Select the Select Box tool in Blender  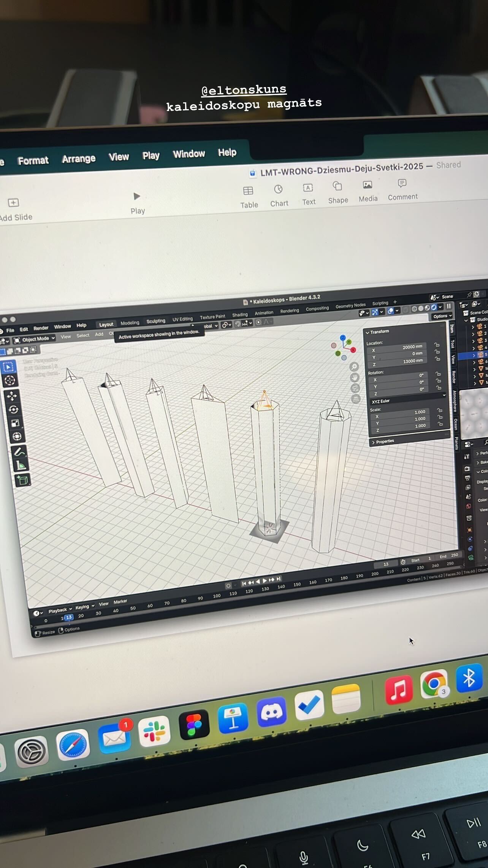(x=9, y=367)
